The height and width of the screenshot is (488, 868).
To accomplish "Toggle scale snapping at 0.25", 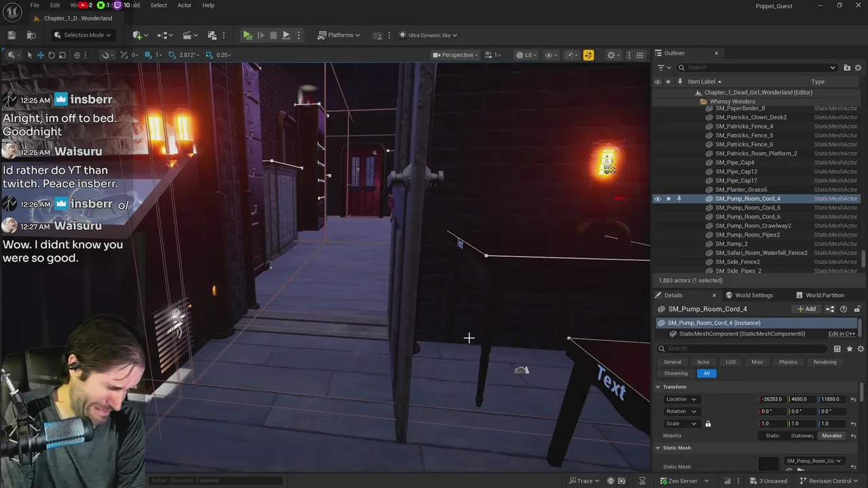I will click(209, 55).
